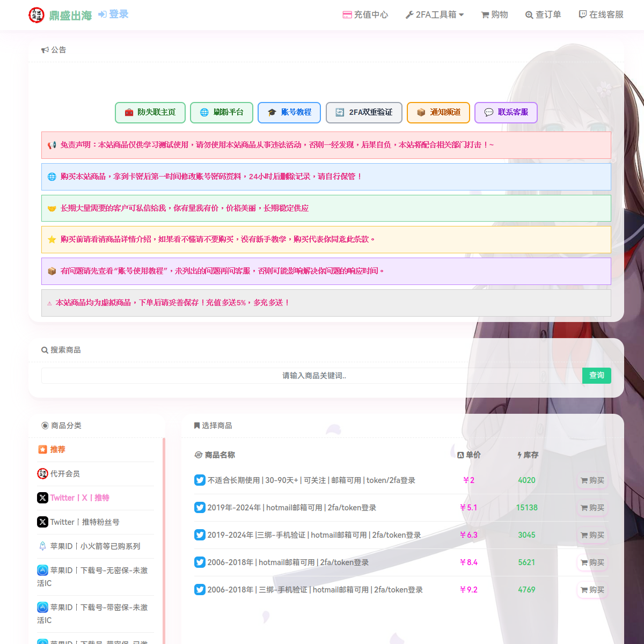Select the Twitter丨X丨推特 category
Image resolution: width=644 pixels, height=644 pixels.
[96, 498]
